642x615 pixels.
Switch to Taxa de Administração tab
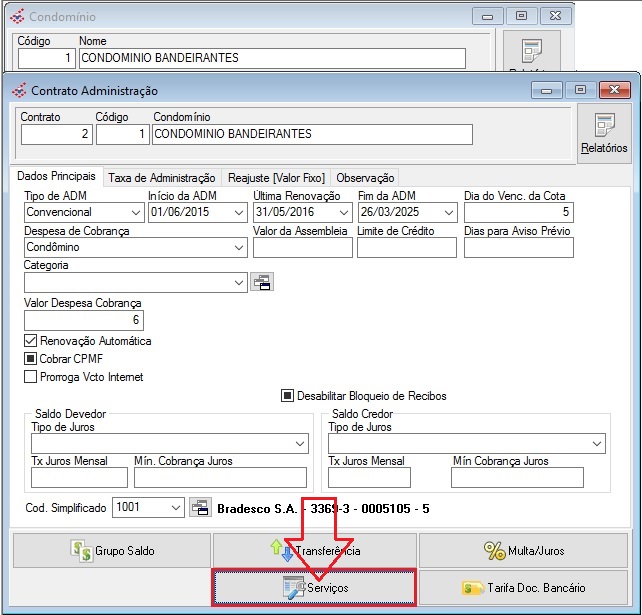(161, 178)
